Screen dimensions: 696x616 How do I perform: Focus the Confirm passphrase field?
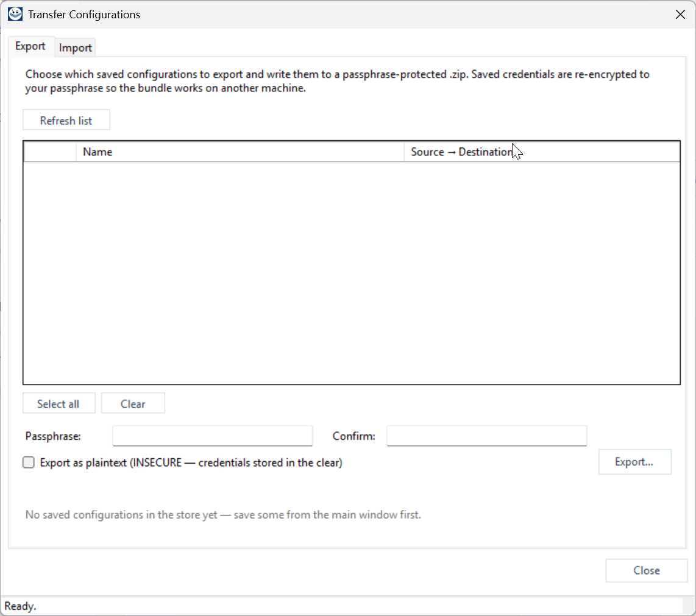tap(487, 436)
